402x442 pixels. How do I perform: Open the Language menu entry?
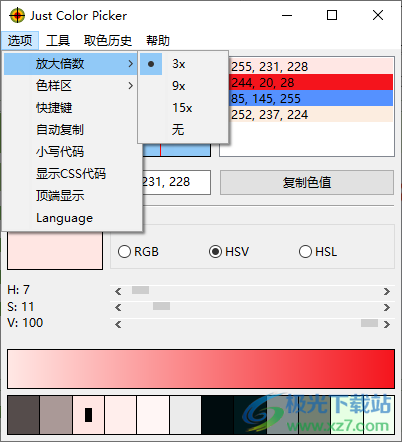pos(71,218)
